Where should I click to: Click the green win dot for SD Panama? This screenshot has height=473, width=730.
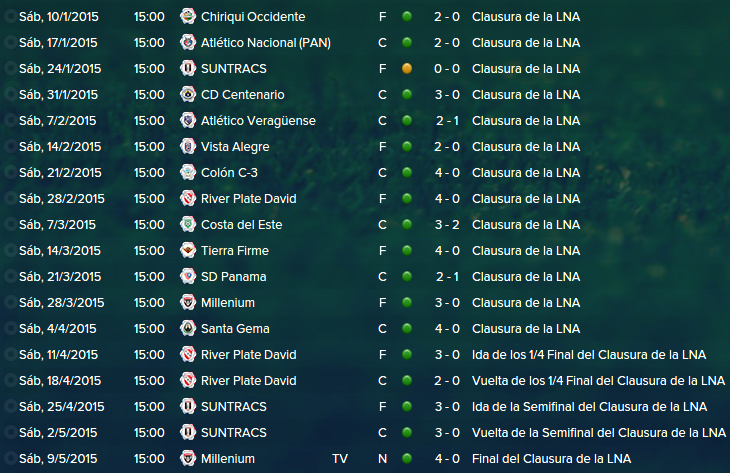[407, 277]
